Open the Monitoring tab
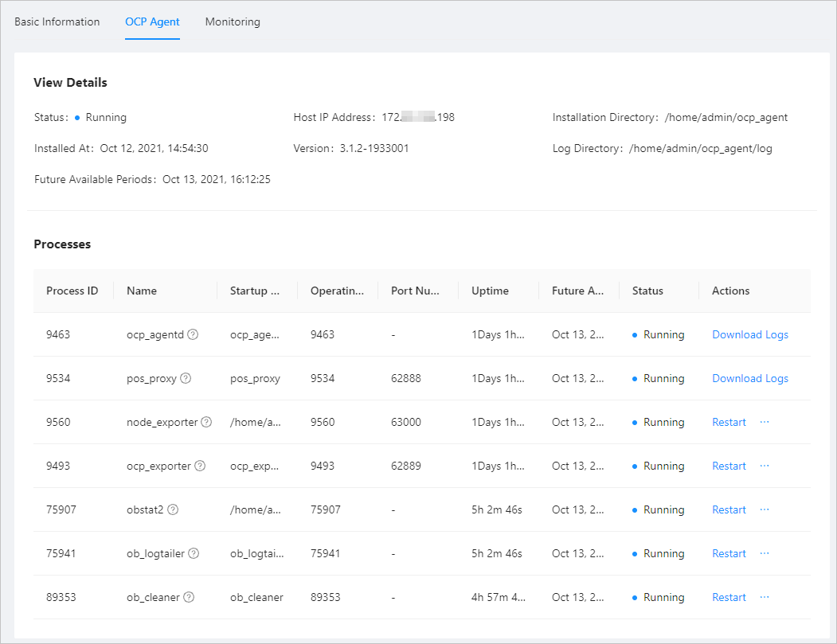The image size is (837, 644). [233, 21]
